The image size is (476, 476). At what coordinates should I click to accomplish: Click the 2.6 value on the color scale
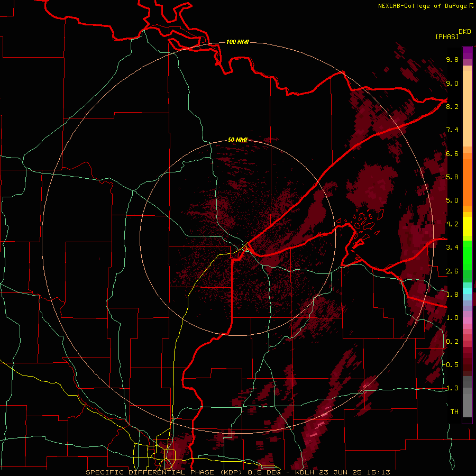point(452,271)
